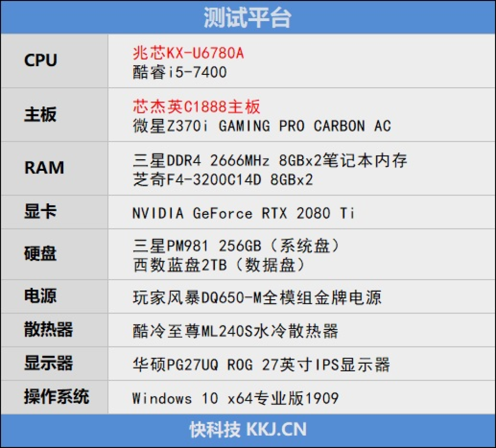
Task: Click the 测试平台 header banner
Action: point(248,14)
